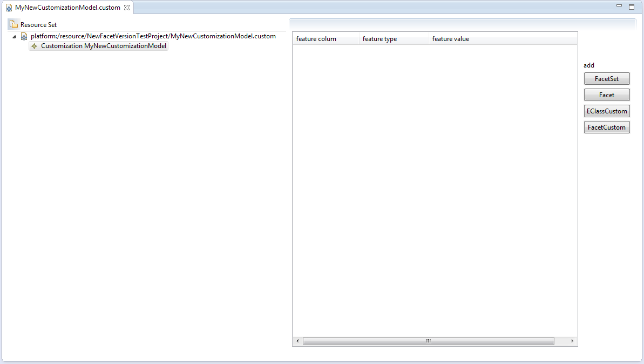Click the scroll left arrow of table
The image size is (644, 364).
(298, 341)
